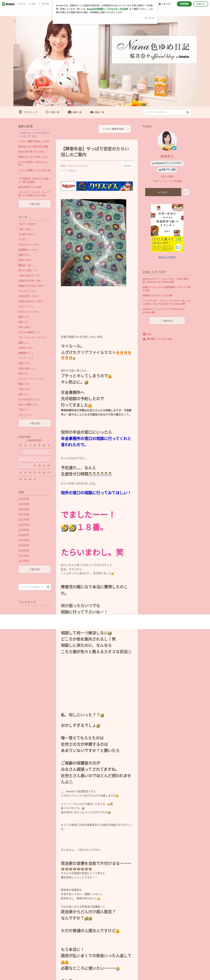Close the cookie notice with とじる
The image size is (210, 980).
pyautogui.click(x=149, y=18)
